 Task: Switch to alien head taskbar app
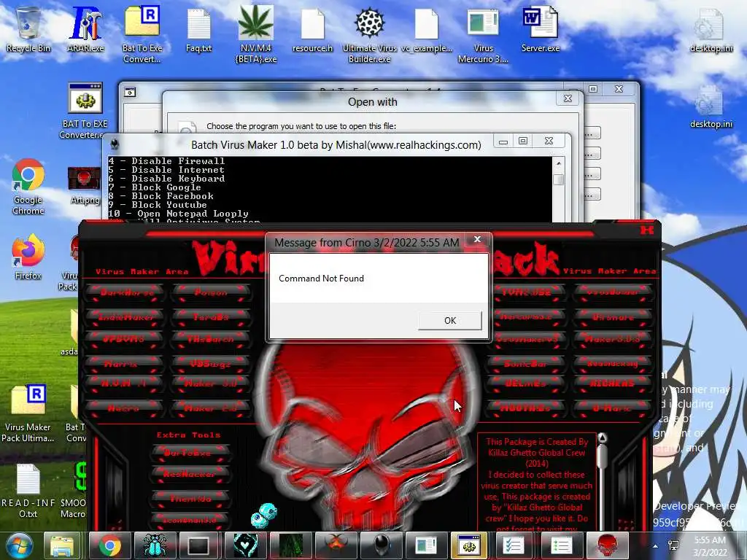(381, 545)
